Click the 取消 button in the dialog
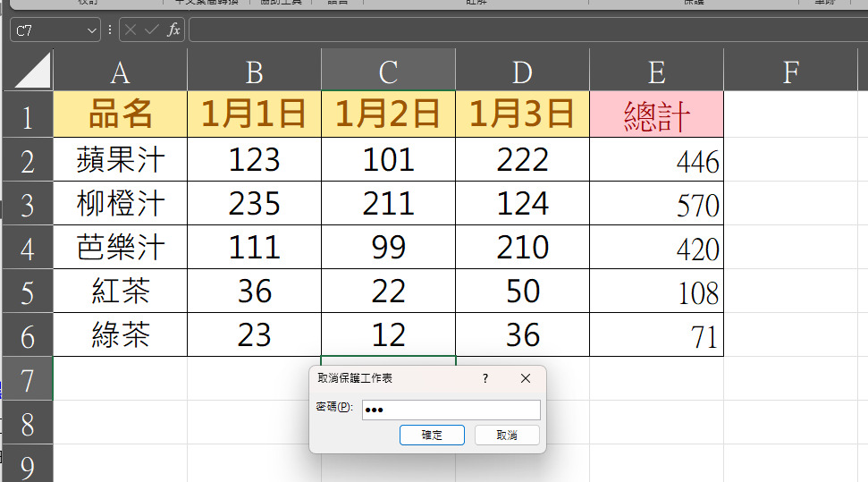The image size is (868, 482). [507, 435]
